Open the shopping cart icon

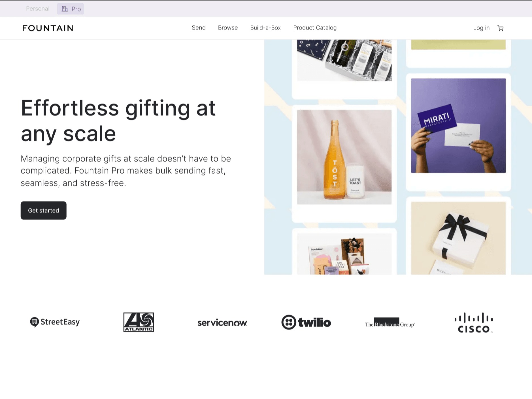[500, 28]
